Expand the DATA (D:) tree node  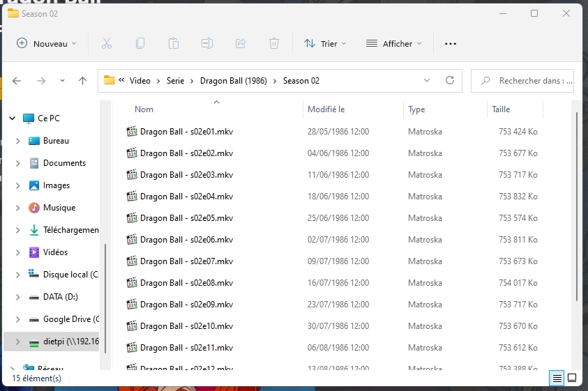pyautogui.click(x=17, y=297)
